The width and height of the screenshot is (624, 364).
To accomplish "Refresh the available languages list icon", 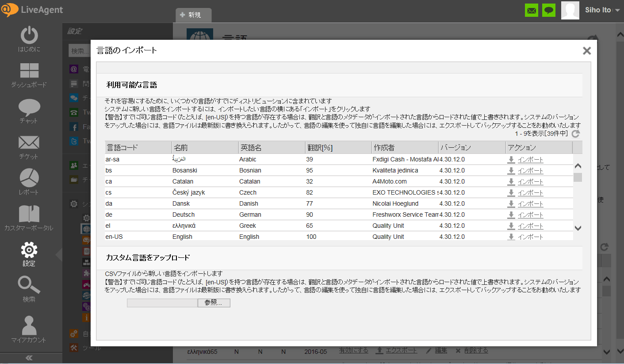I will point(575,134).
